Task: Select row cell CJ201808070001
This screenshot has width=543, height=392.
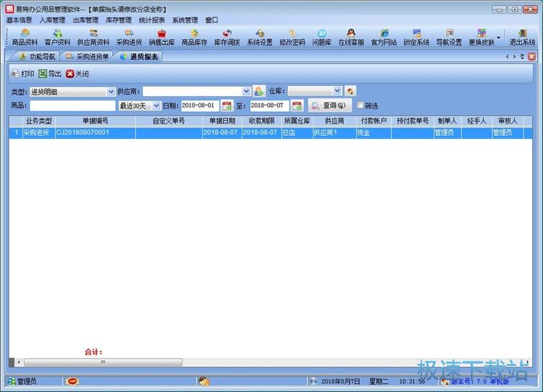Action: point(96,133)
